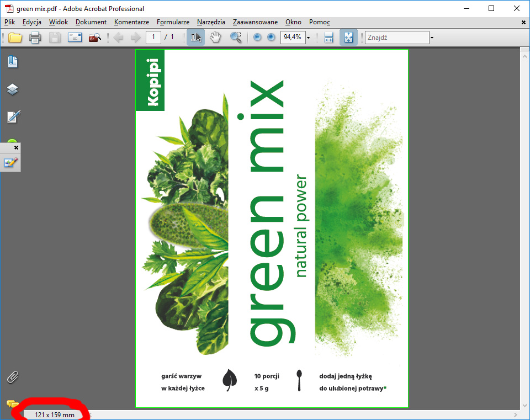The image size is (530, 420).
Task: Click the zoom out minus button
Action: pos(257,38)
